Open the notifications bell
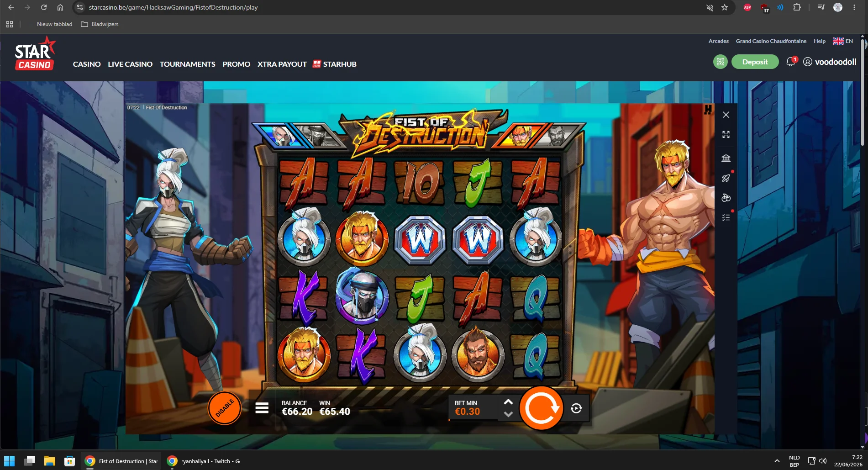This screenshot has height=470, width=868. (x=791, y=62)
